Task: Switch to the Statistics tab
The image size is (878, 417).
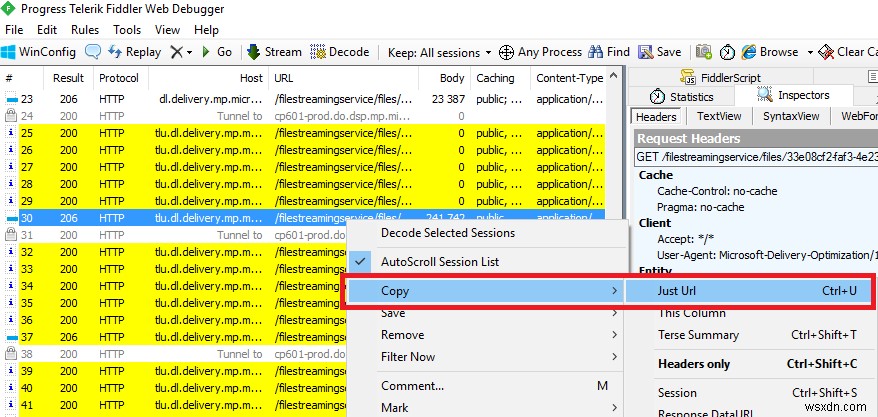Action: tap(681, 96)
